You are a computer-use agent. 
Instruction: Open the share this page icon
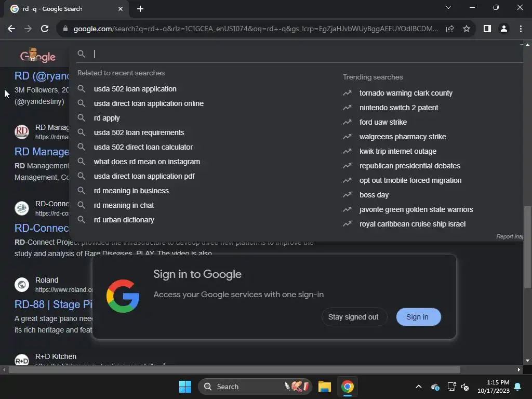[x=450, y=29]
